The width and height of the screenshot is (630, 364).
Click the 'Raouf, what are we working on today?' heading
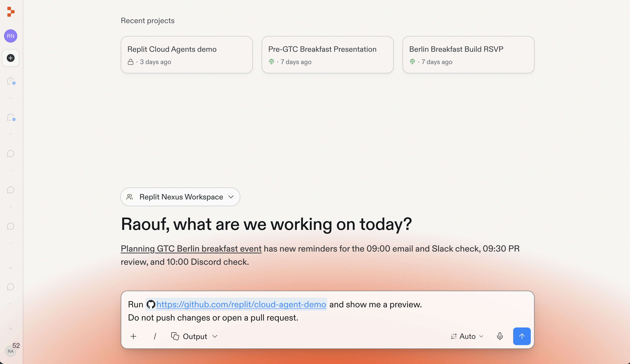click(266, 224)
